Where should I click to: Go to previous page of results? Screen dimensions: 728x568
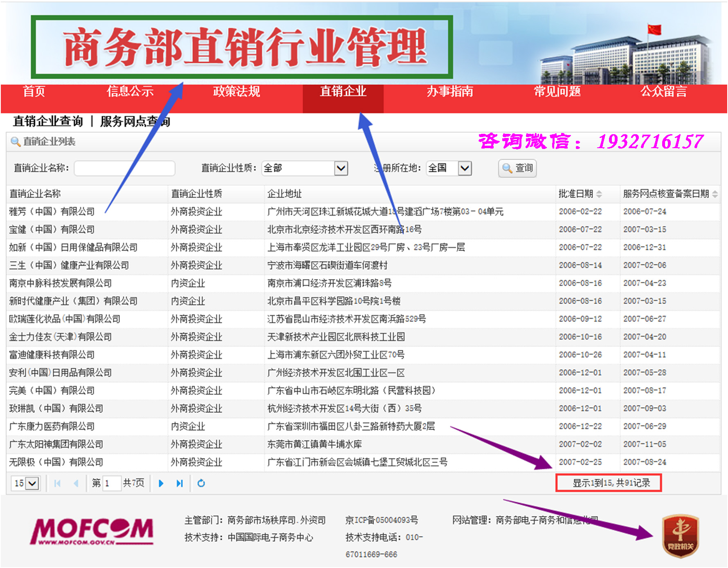click(x=76, y=483)
